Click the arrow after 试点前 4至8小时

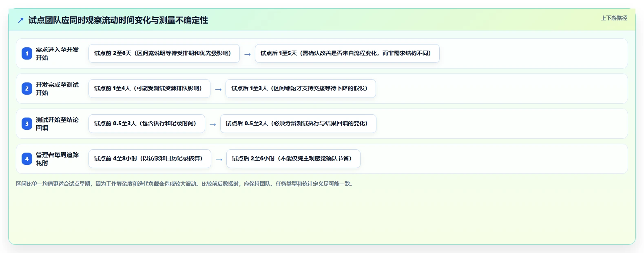[x=219, y=159]
